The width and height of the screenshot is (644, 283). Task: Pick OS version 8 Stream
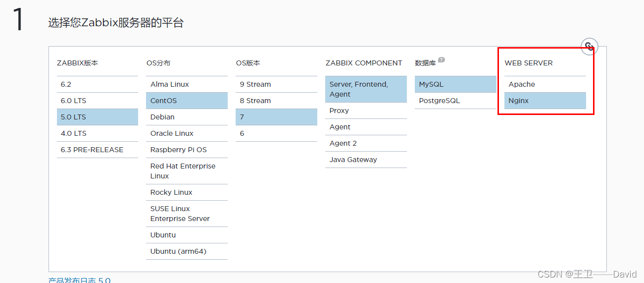(276, 101)
